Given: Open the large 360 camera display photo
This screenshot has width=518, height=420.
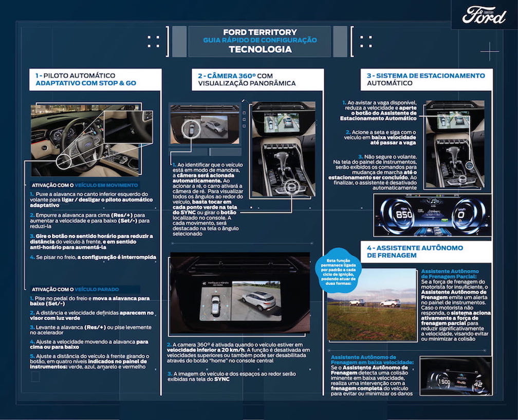Looking at the screenshot, I should point(240,293).
